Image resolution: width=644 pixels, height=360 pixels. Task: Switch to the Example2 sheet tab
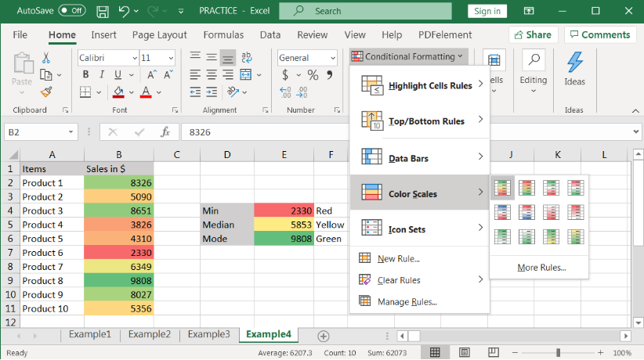click(149, 334)
